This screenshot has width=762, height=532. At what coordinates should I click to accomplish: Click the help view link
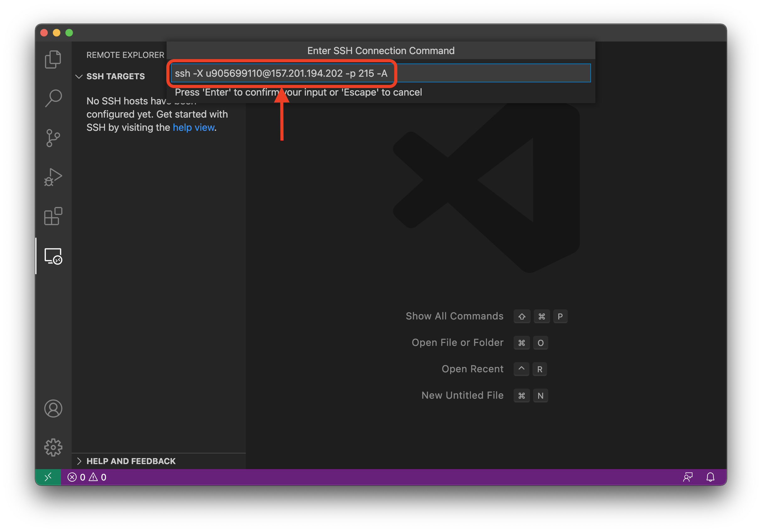(x=194, y=127)
